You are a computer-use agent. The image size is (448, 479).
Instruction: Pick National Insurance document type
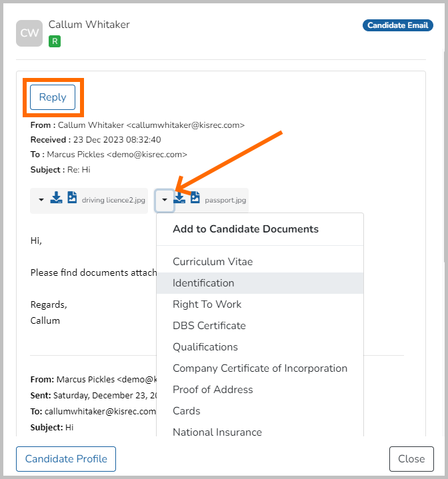point(217,432)
